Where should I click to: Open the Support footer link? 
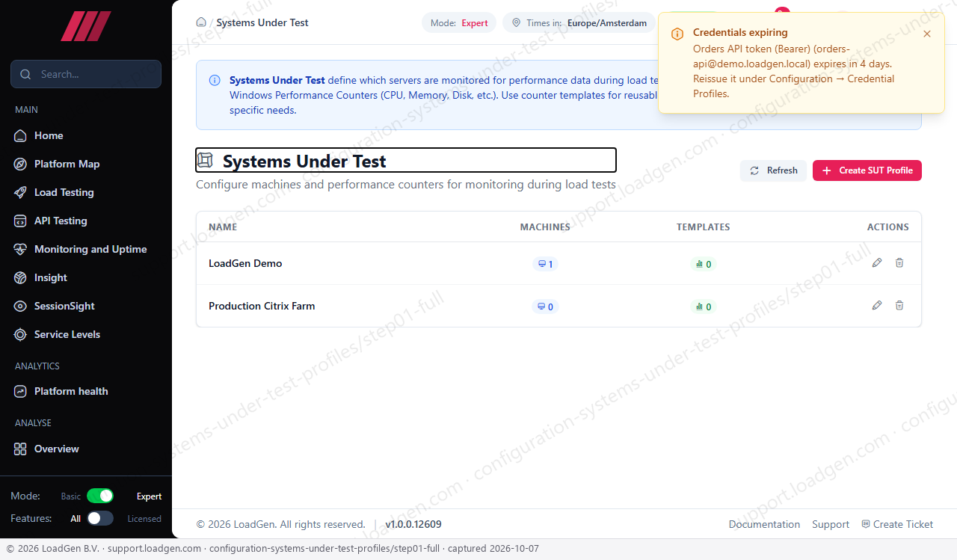[x=831, y=524]
